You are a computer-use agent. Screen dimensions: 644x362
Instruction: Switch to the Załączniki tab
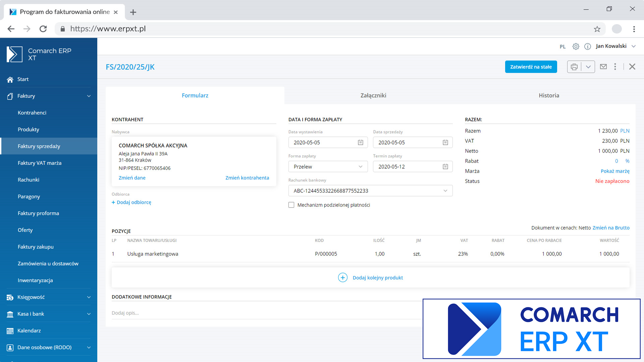pos(373,96)
